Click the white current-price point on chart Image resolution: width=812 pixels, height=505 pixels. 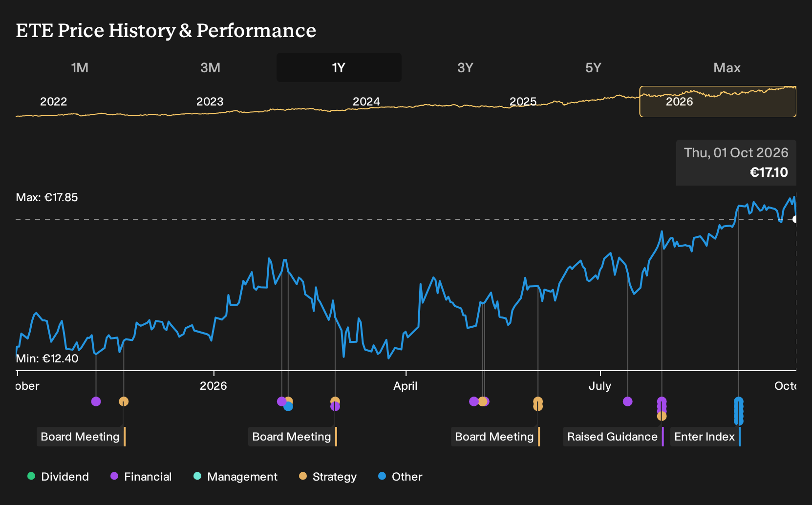(795, 219)
